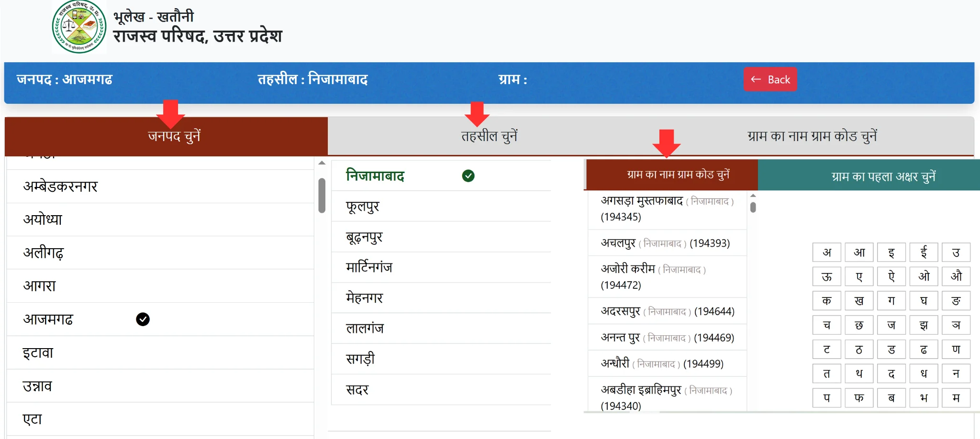Click the red Back button
The image size is (980, 439).
(x=770, y=79)
